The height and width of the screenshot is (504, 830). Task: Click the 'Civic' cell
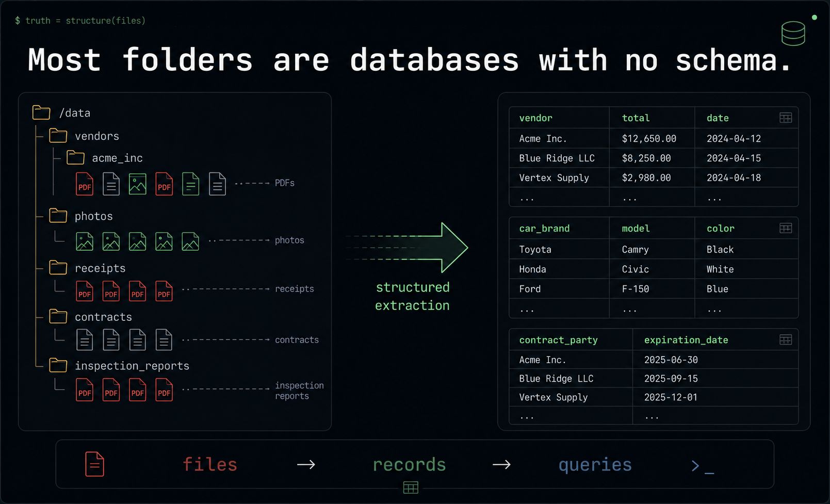point(635,269)
